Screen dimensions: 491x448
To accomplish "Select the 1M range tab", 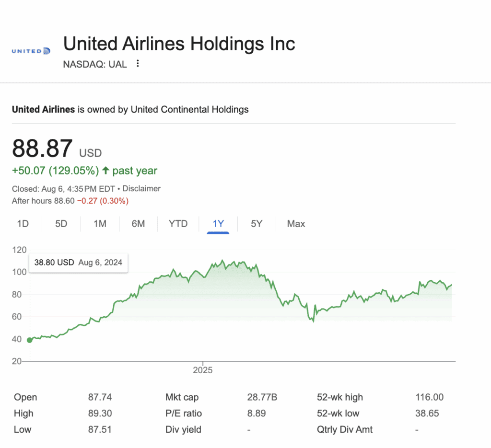I will pyautogui.click(x=100, y=224).
